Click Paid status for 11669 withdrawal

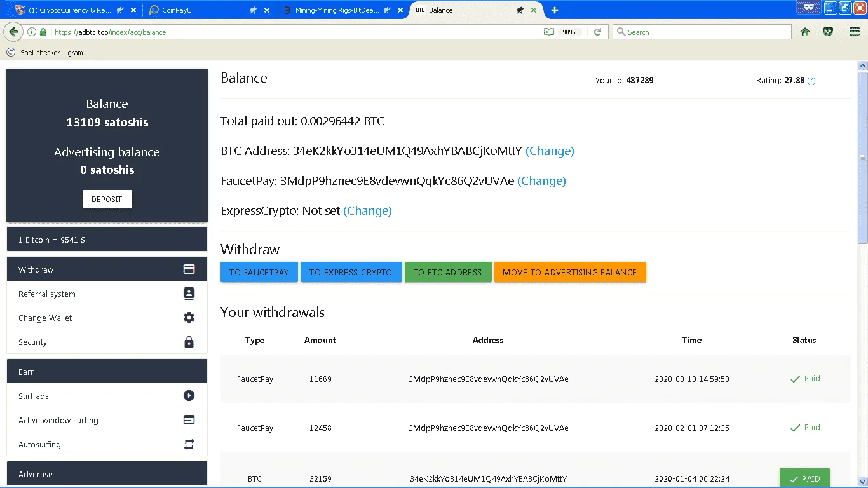805,379
